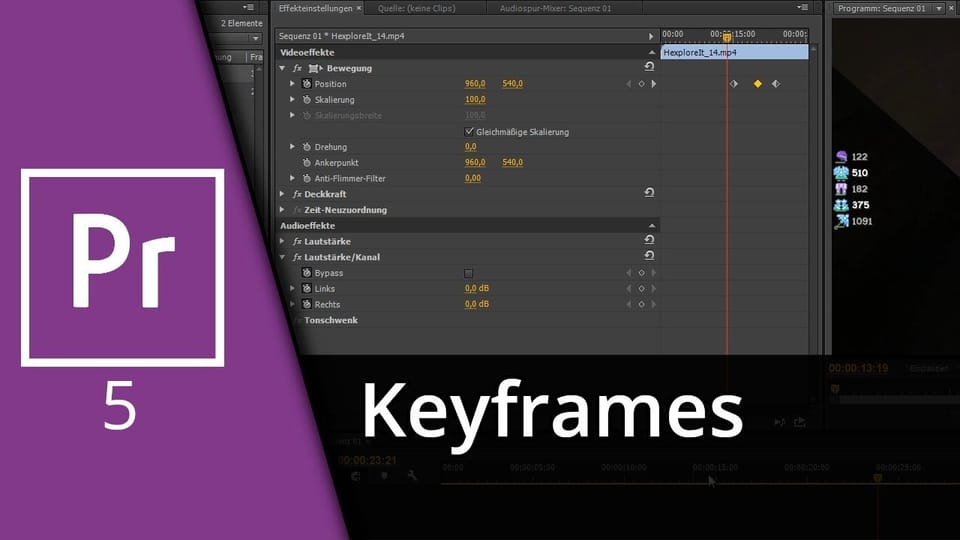Toggle Drehung animation stopwatch

click(x=307, y=147)
